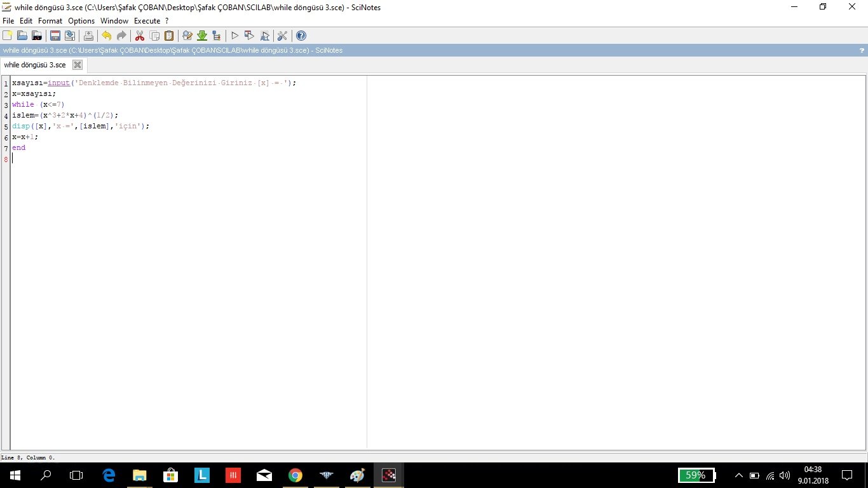Screen dimensions: 868x488
Task: Click the 'disp' call on line 5
Action: coord(21,126)
